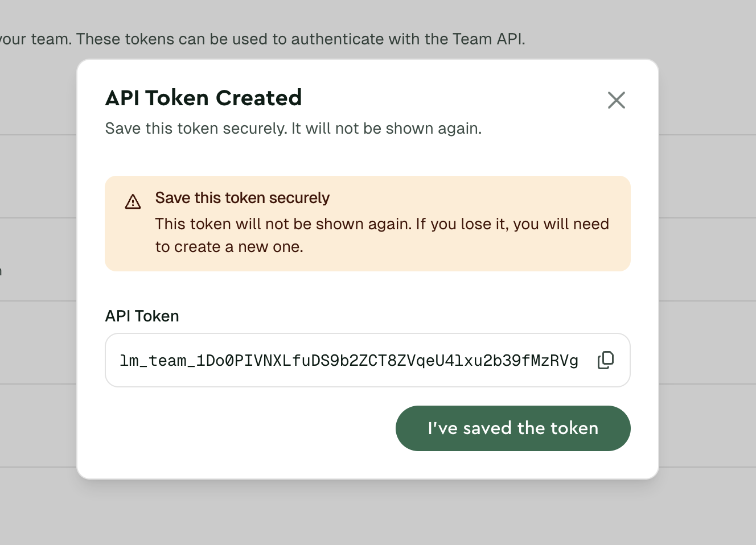
Task: Click the X icon in the dialog corner
Action: [617, 100]
